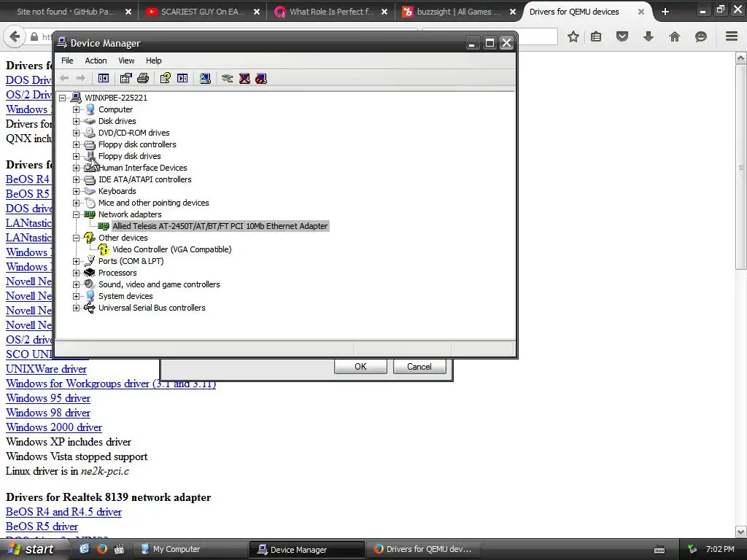Open the Action menu

coord(96,61)
